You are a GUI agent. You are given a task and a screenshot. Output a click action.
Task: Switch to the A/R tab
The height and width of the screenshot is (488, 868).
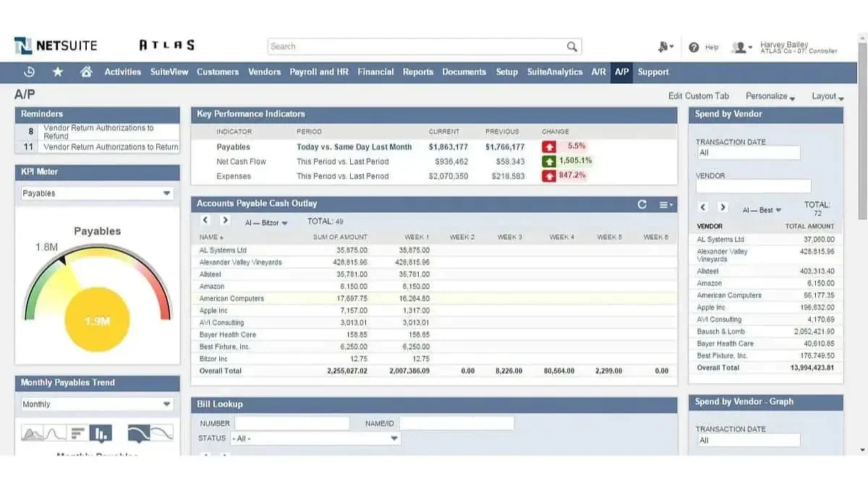click(x=598, y=72)
